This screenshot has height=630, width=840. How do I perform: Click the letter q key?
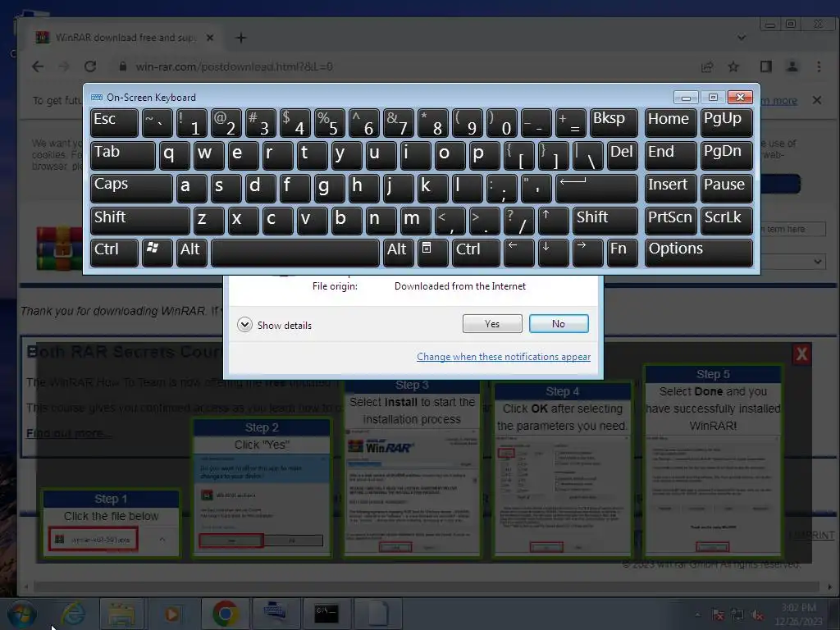(x=174, y=155)
